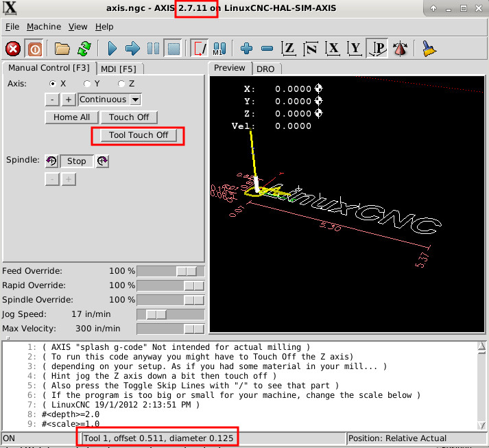Pause execution with the pause icon
Screen dimensions: 489x448
[x=153, y=49]
